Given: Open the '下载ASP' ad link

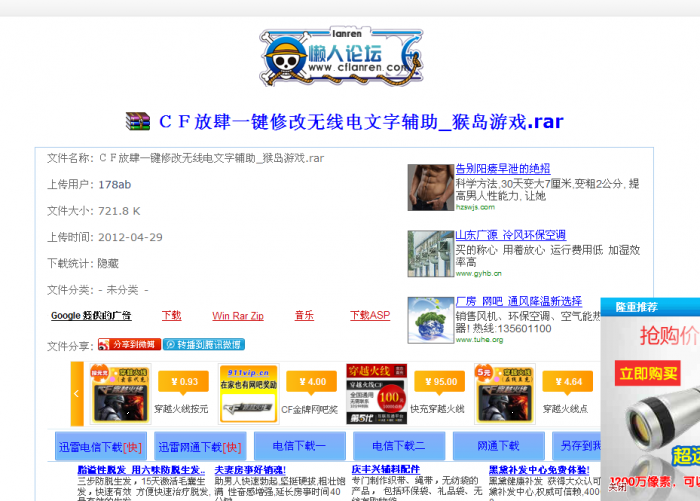Looking at the screenshot, I should coord(370,316).
